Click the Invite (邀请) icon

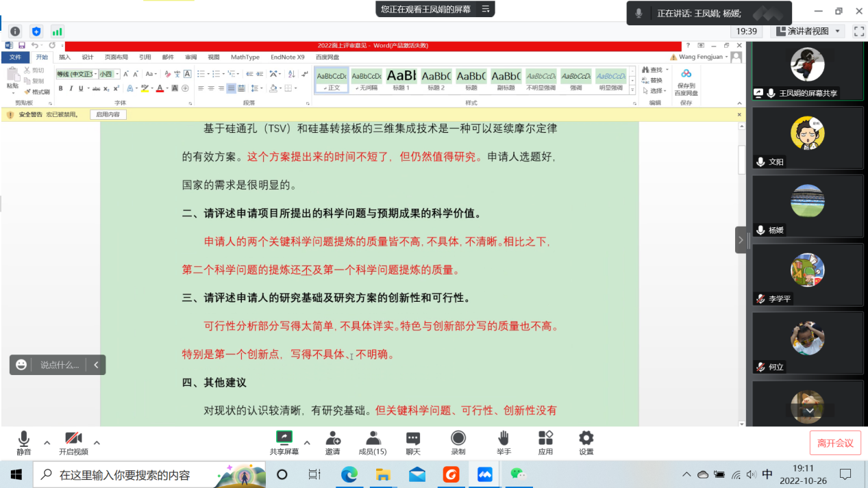coord(333,439)
